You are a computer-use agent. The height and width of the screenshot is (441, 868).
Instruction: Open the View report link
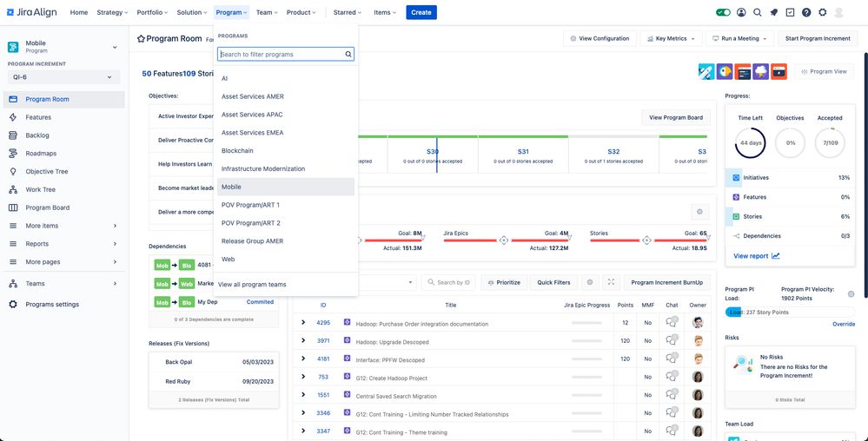click(x=756, y=256)
